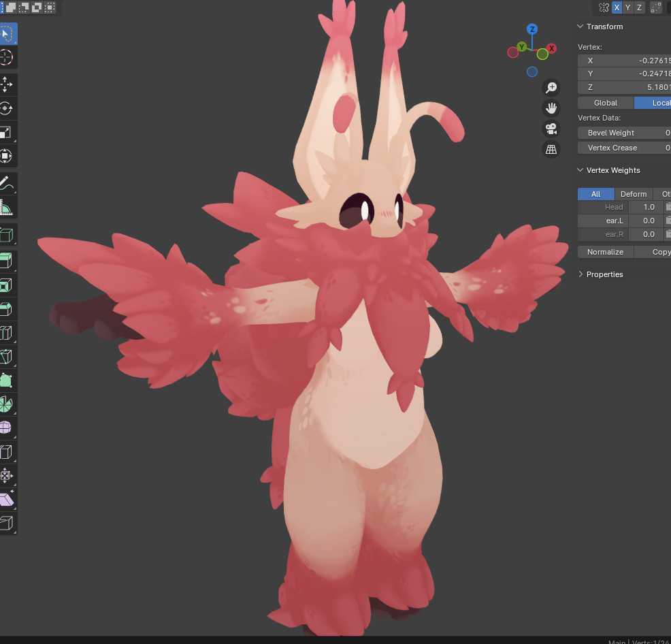Click negative Z blue circle on gizmo
This screenshot has height=644, width=671.
point(532,72)
